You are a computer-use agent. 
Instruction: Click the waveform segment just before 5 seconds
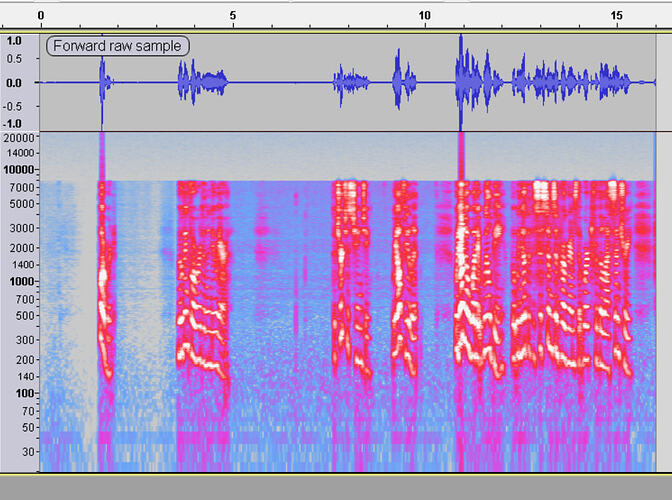click(x=203, y=83)
